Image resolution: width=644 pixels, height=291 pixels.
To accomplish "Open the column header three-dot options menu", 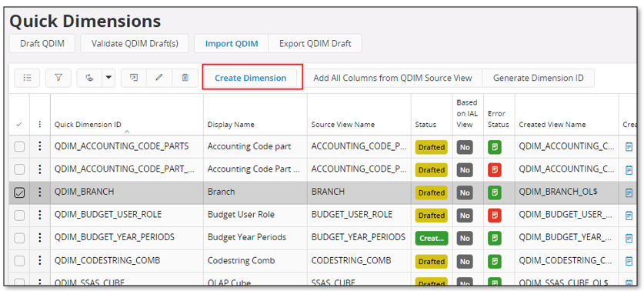I will tap(40, 124).
